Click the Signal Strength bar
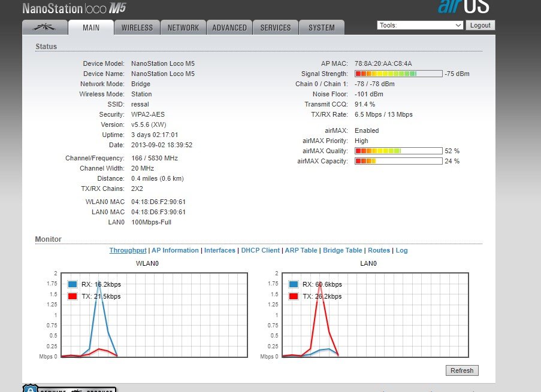 [398, 74]
